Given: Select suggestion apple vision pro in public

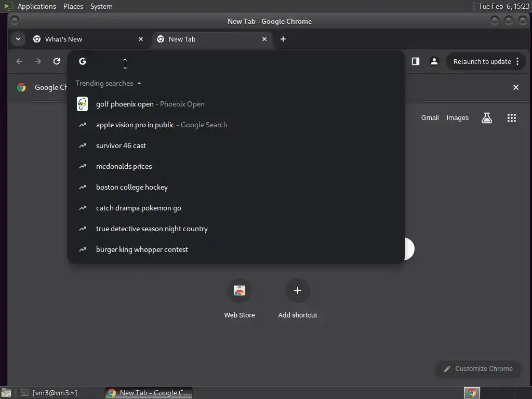Looking at the screenshot, I should click(x=236, y=125).
